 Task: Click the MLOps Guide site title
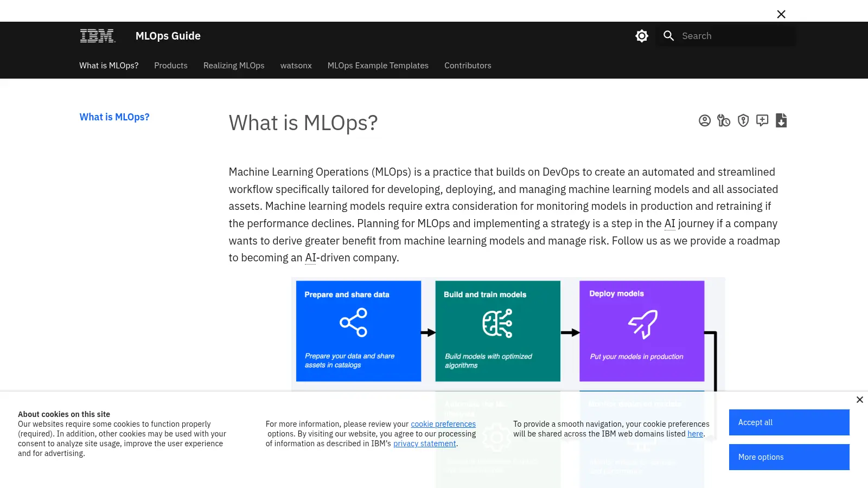[x=168, y=36]
